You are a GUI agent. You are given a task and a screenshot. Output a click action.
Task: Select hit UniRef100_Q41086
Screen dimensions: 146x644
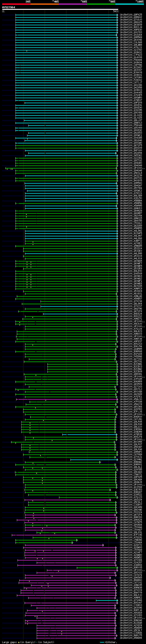click(x=131, y=85)
